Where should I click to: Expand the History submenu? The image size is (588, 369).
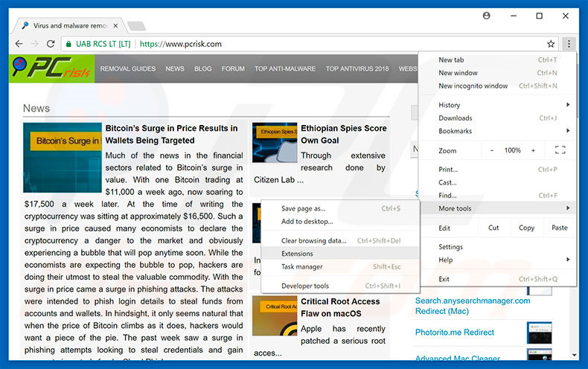[x=497, y=105]
